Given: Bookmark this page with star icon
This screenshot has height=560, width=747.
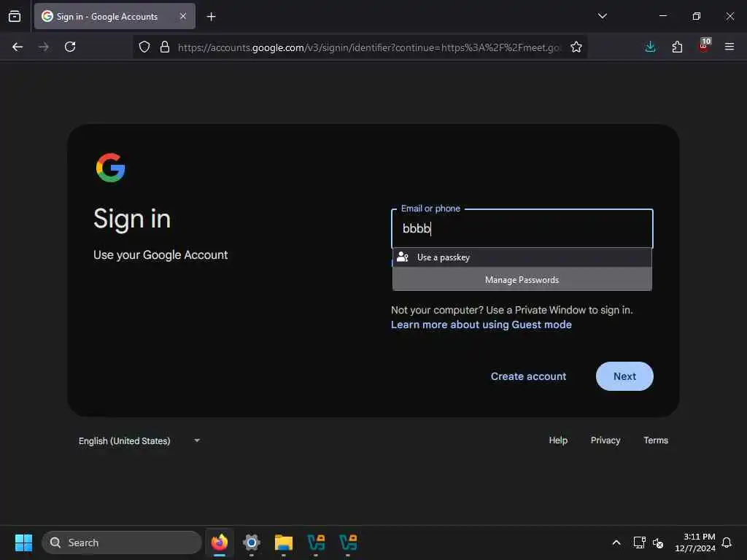Looking at the screenshot, I should pos(576,47).
